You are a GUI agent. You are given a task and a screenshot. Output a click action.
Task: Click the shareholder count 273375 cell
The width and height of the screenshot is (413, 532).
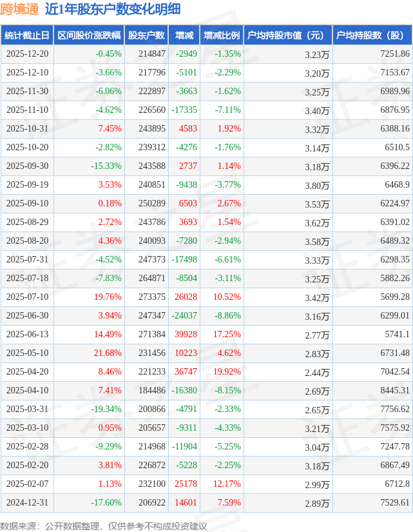click(x=152, y=297)
